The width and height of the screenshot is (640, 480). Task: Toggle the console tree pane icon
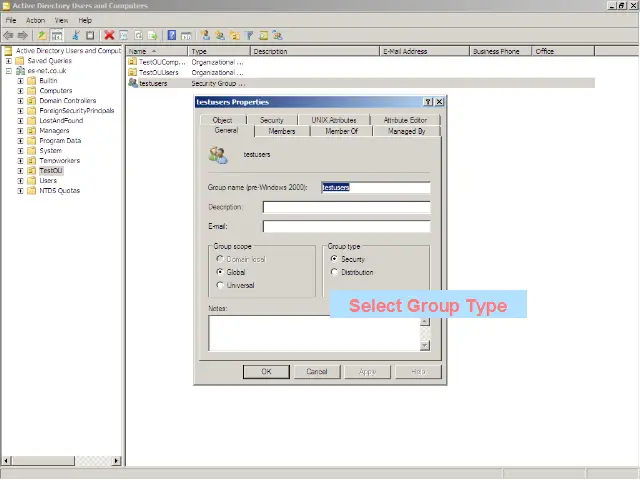point(57,36)
